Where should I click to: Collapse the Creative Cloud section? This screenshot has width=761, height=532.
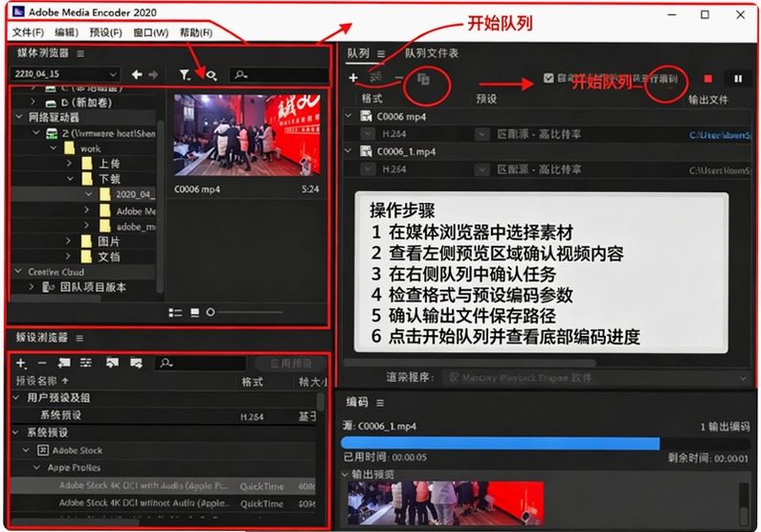pyautogui.click(x=18, y=272)
